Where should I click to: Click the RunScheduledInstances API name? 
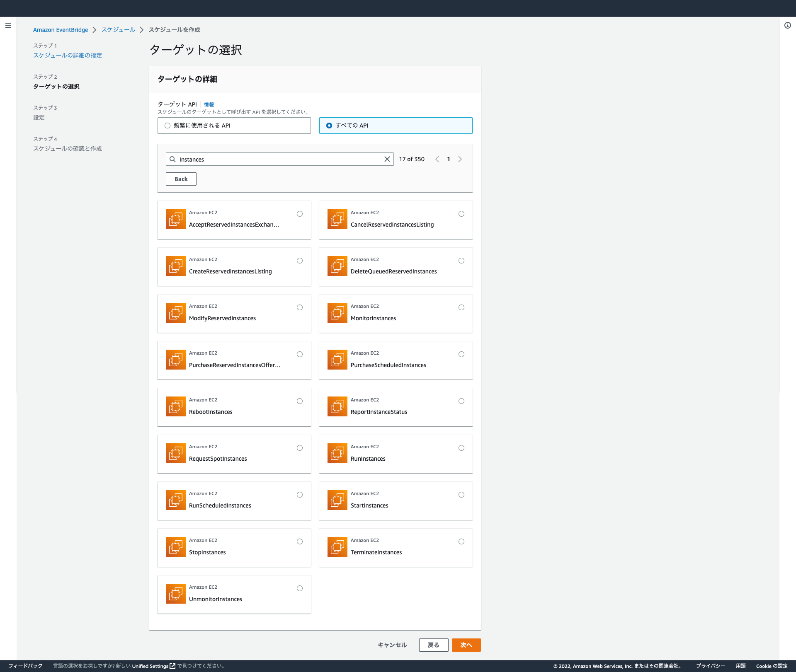pos(220,505)
